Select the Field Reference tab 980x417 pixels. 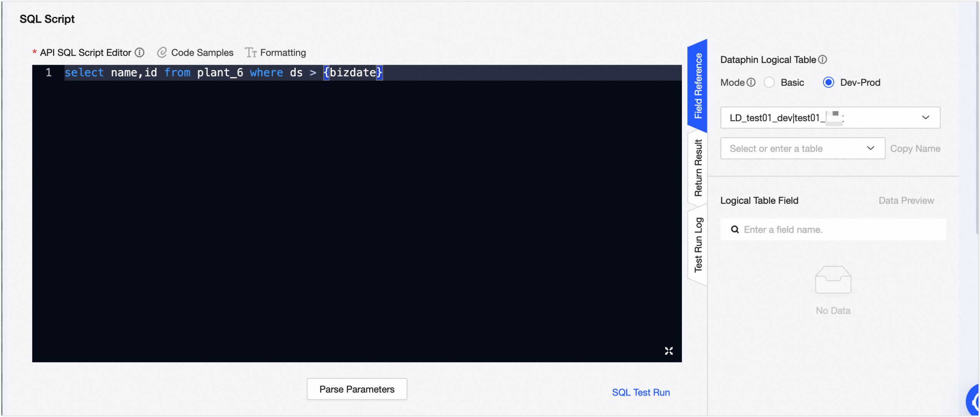pyautogui.click(x=698, y=86)
